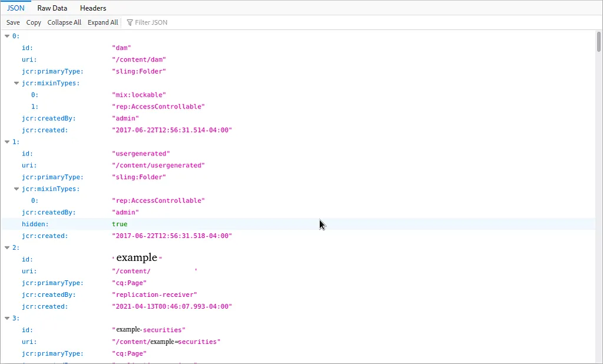Click the filter funnel icon

(130, 22)
